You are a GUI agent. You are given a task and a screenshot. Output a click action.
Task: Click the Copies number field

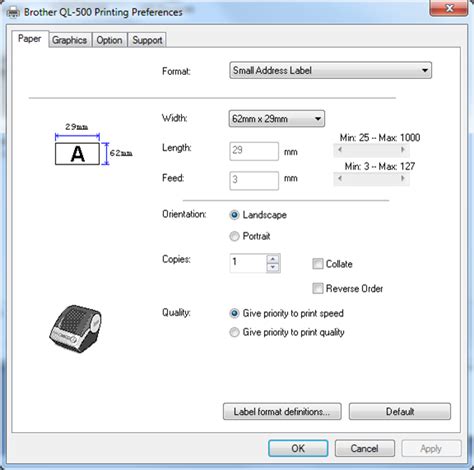pyautogui.click(x=248, y=263)
